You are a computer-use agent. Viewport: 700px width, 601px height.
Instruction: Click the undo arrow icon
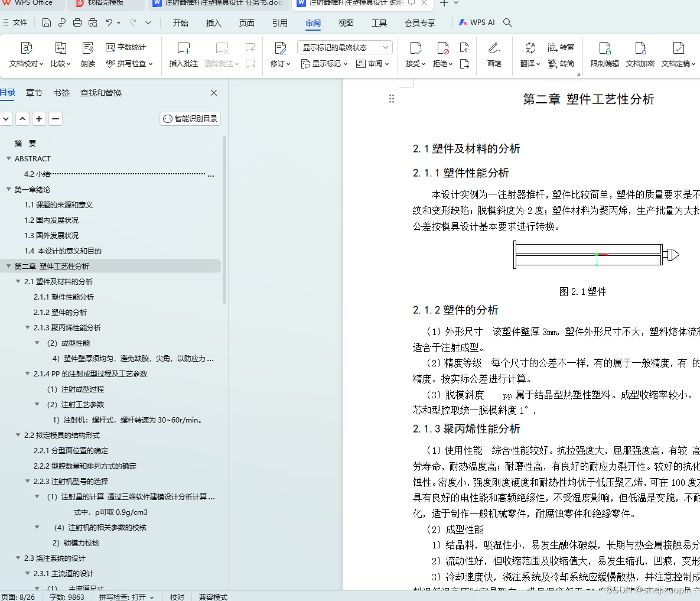point(109,22)
